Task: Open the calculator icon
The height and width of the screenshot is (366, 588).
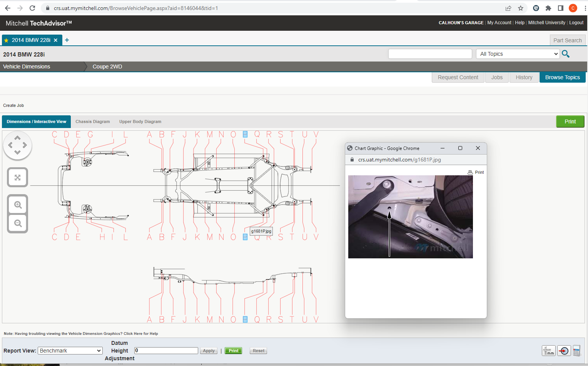Action: pyautogui.click(x=576, y=351)
